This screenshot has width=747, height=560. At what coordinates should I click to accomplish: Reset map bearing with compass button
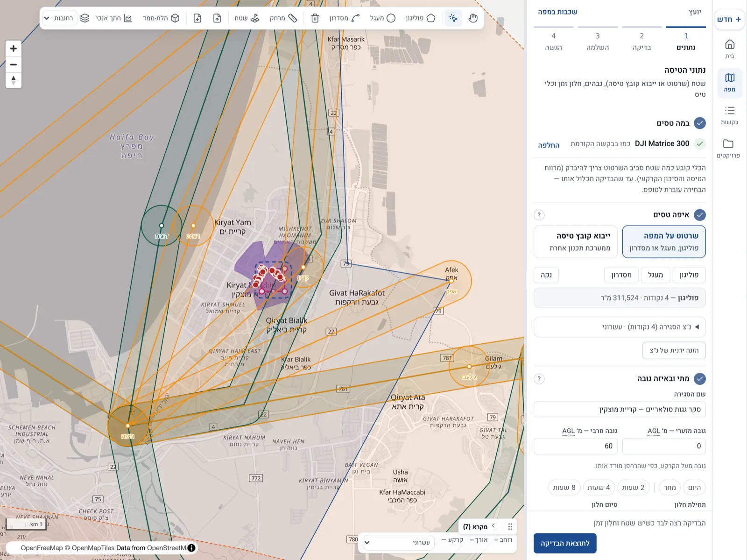tap(14, 80)
